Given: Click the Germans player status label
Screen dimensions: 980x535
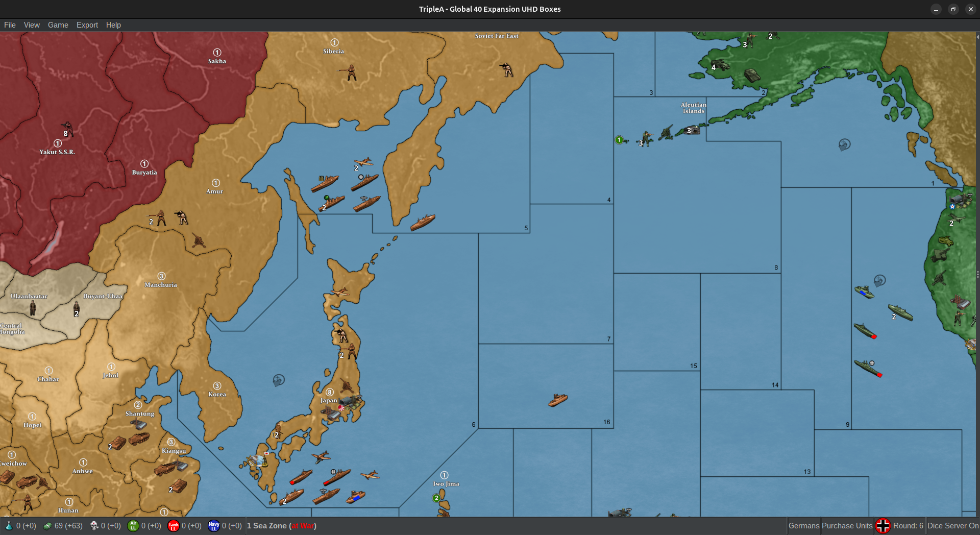Looking at the screenshot, I should pyautogui.click(x=804, y=526).
